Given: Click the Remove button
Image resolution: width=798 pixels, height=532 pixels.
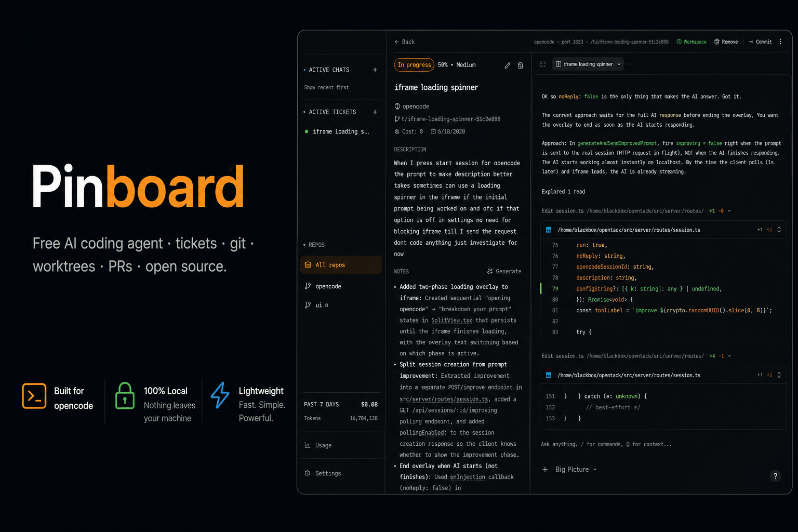Looking at the screenshot, I should [x=726, y=42].
